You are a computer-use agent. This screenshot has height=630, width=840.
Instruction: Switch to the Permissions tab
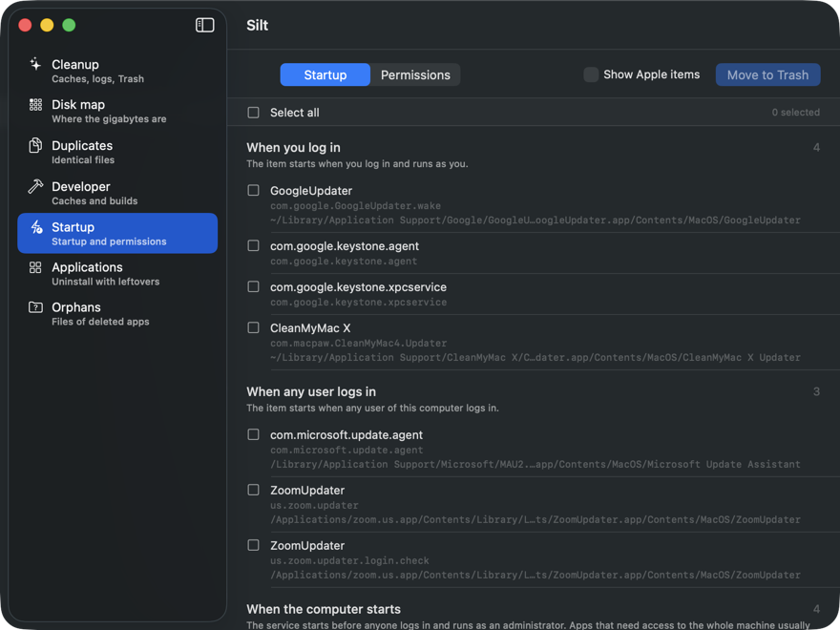tap(415, 74)
